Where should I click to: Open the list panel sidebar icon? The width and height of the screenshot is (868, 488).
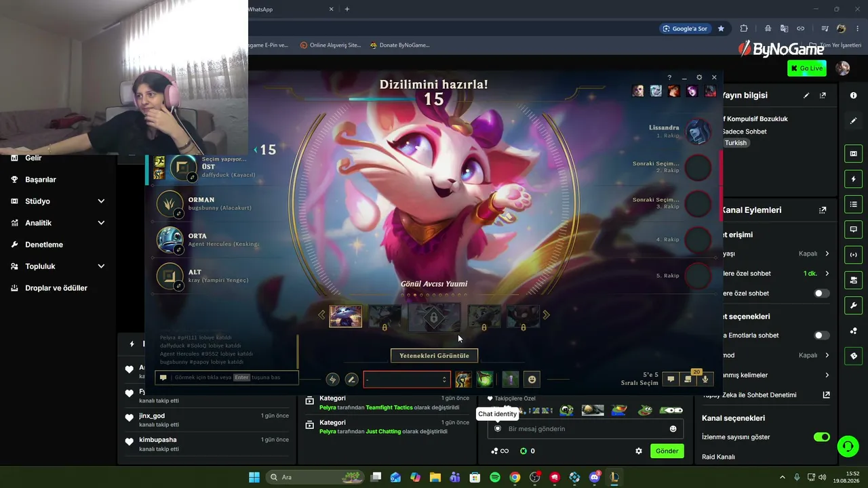(854, 204)
